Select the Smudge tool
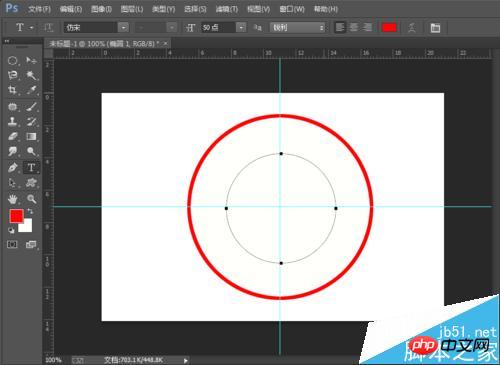500x365 pixels. pos(12,151)
